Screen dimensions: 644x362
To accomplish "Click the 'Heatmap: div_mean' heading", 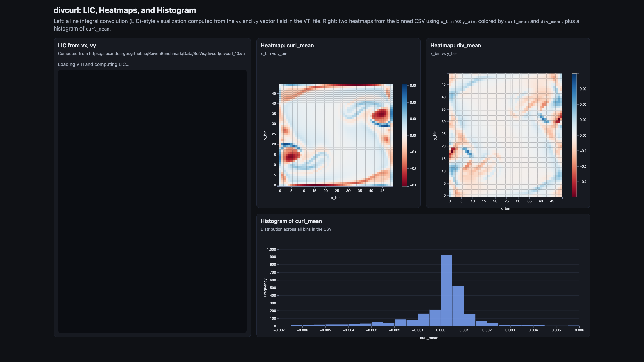I will (455, 45).
